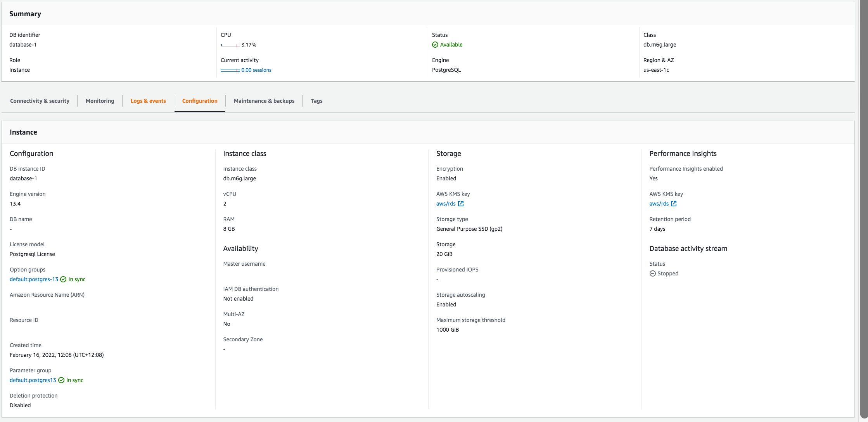Click external link icon beside Storage aws/rds
The width and height of the screenshot is (868, 422).
pyautogui.click(x=461, y=204)
